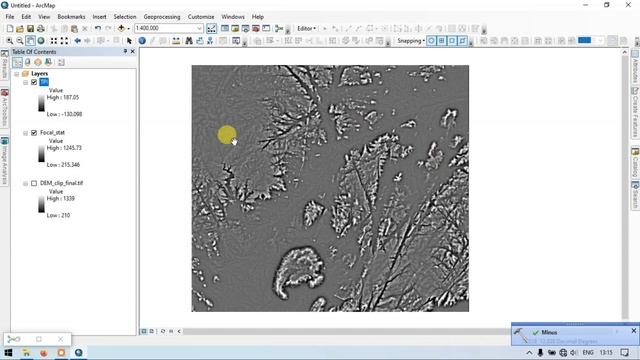The height and width of the screenshot is (360, 640).
Task: Choose the Select Elements black arrow tool
Action: click(129, 41)
